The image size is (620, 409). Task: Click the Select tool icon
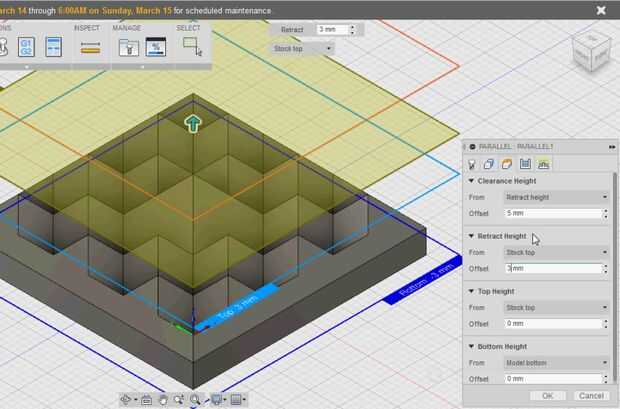[191, 47]
